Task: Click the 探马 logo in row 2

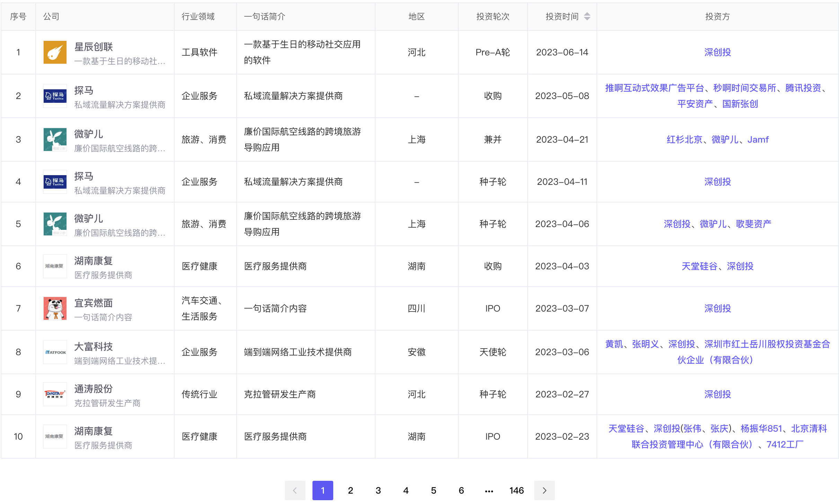Action: (x=55, y=96)
